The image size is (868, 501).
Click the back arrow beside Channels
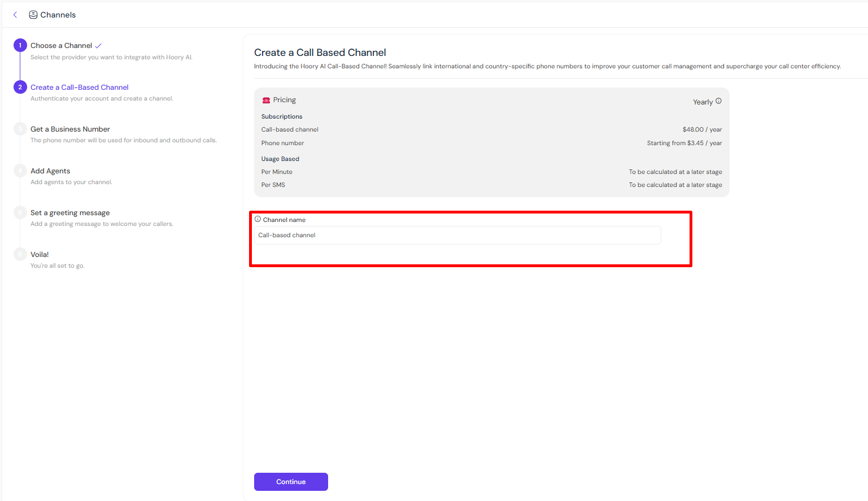click(x=15, y=15)
